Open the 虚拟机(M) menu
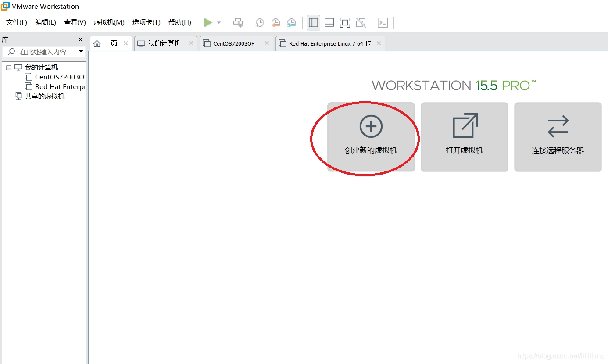The width and height of the screenshot is (608, 364). [109, 22]
